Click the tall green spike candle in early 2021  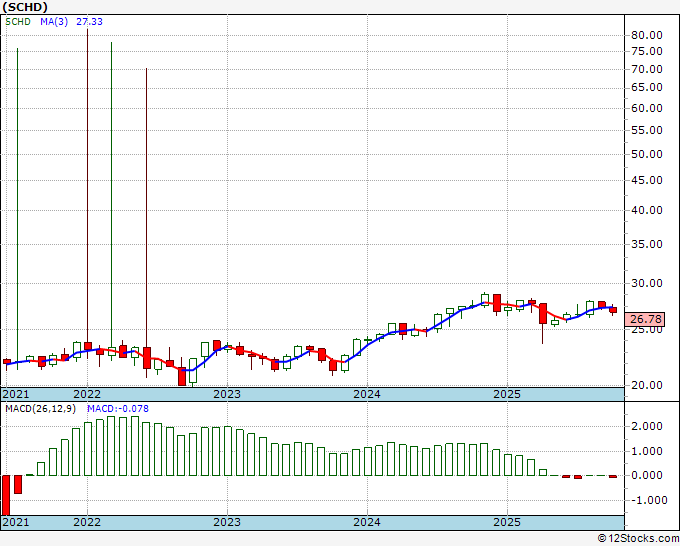17,208
